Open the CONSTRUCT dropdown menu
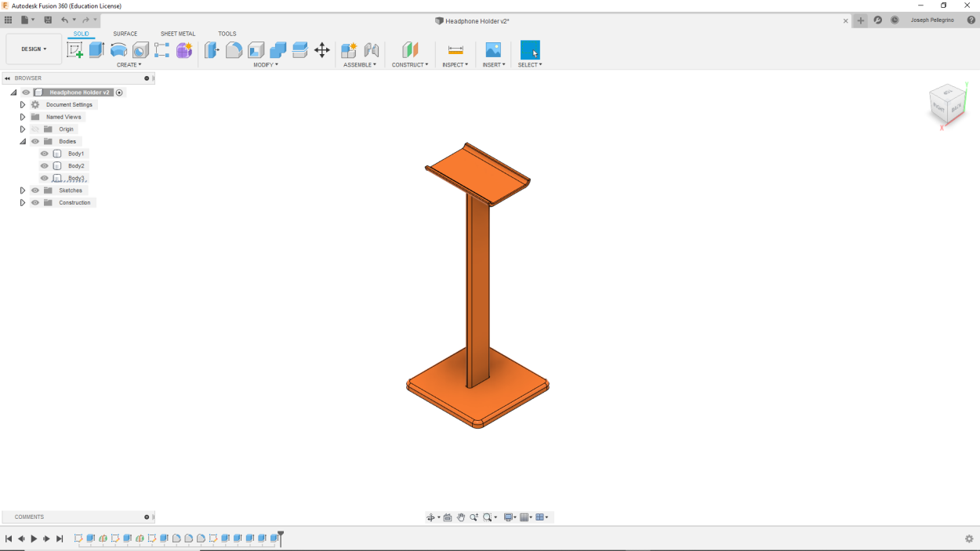This screenshot has width=980, height=551. (x=410, y=65)
